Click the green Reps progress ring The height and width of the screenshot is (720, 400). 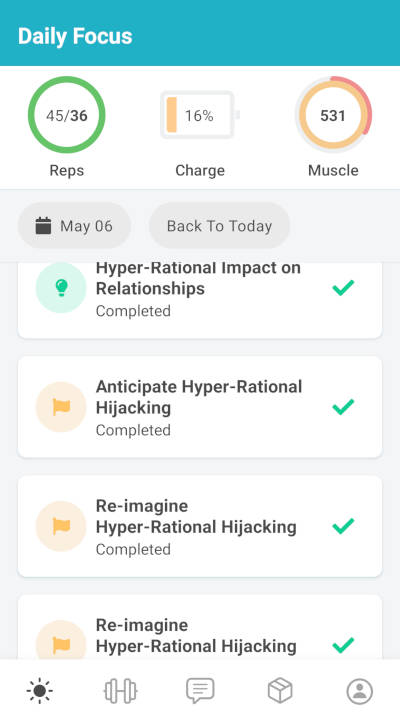coord(67,115)
